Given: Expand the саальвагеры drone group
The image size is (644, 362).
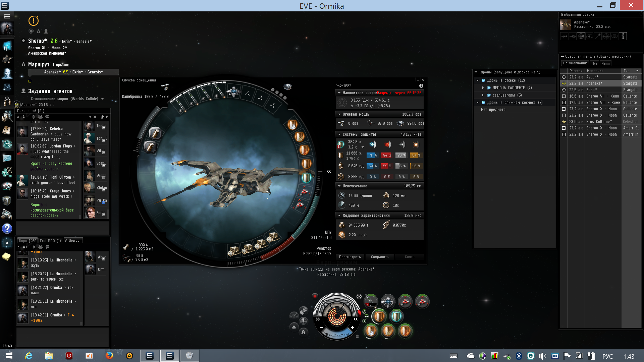Looking at the screenshot, I should [483, 95].
